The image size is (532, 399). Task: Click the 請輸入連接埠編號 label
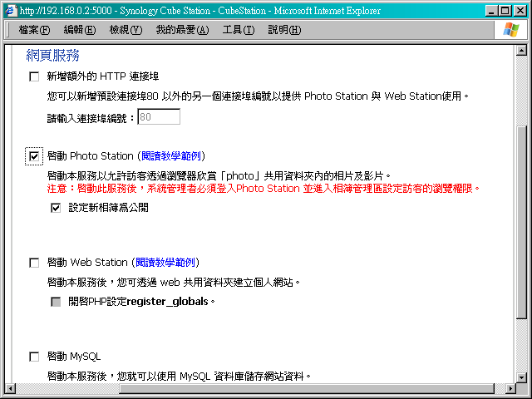pos(91,118)
